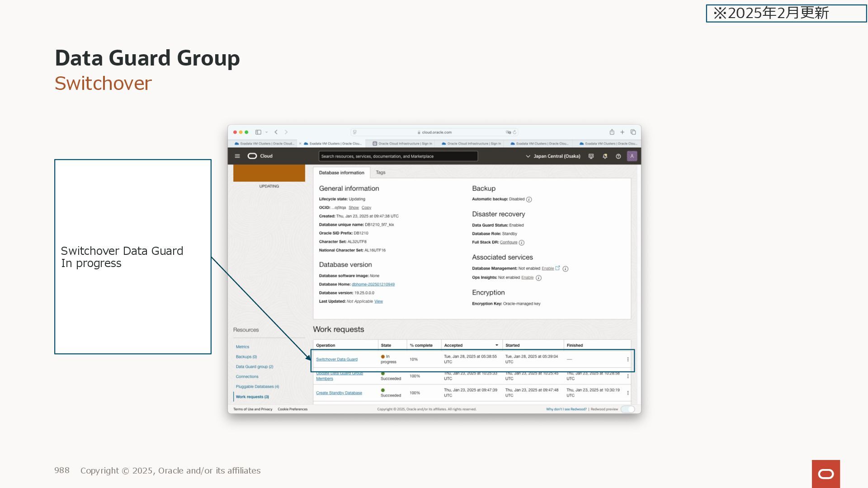Expand Safari sidebar options chevron
Screen dimensions: 868x488
tap(267, 132)
